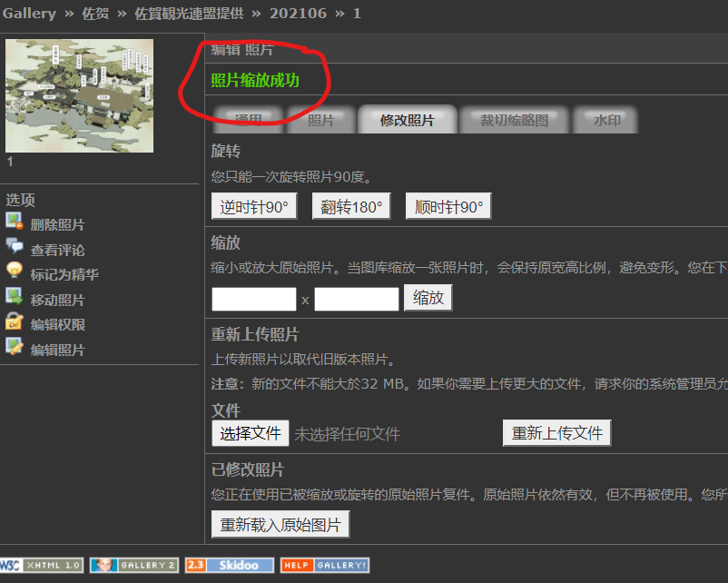Click the 顺时针90° rotate button
The image size is (728, 583).
pos(448,207)
